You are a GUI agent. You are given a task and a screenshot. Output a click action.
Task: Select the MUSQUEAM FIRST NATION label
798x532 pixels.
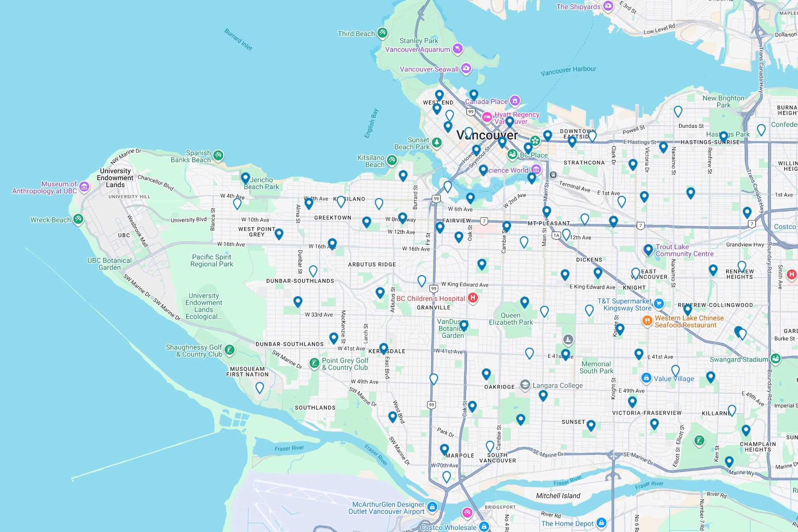pyautogui.click(x=247, y=372)
